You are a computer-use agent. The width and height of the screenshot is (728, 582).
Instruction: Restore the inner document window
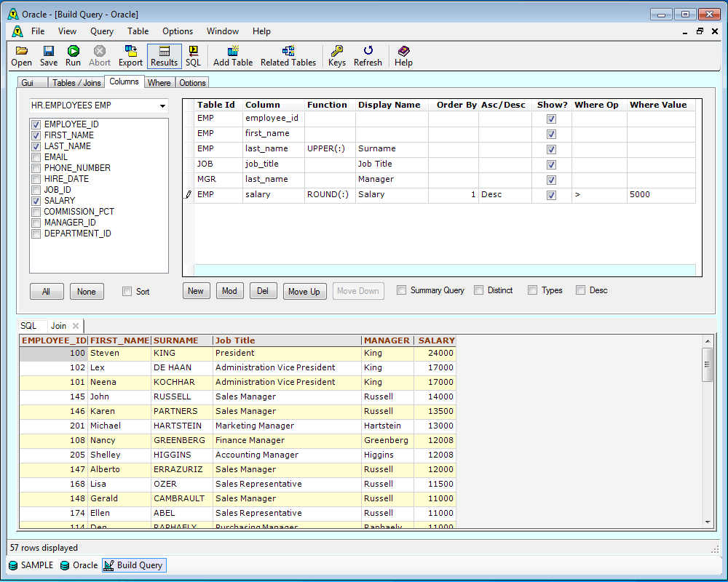click(x=700, y=31)
